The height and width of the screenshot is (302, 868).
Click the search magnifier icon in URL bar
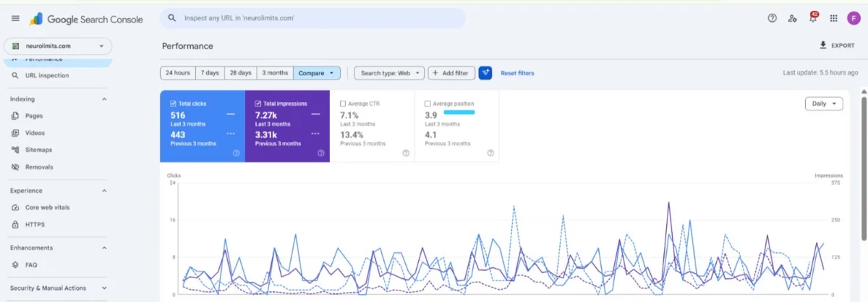click(172, 17)
